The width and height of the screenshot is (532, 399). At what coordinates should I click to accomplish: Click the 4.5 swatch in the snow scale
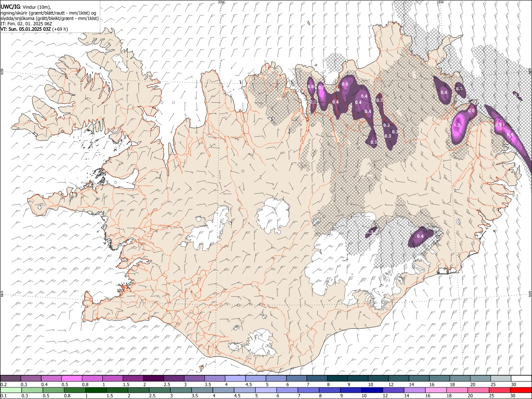[x=256, y=378]
